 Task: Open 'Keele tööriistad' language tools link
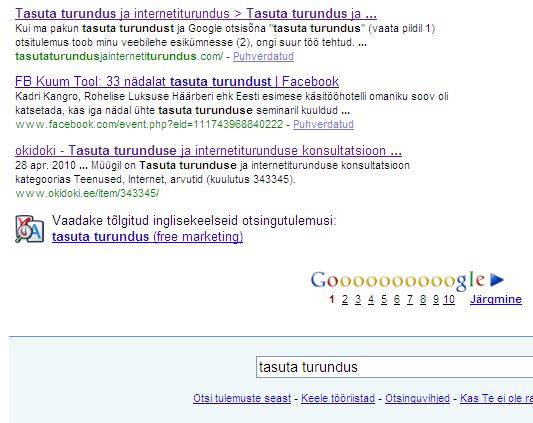pyautogui.click(x=338, y=398)
